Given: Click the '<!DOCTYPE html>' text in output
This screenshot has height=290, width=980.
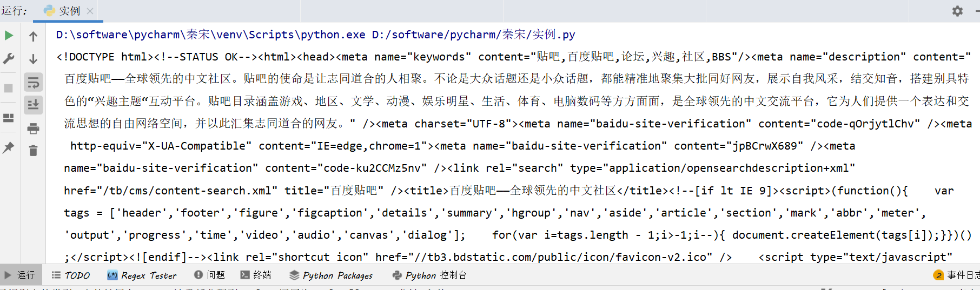Looking at the screenshot, I should point(105,57).
